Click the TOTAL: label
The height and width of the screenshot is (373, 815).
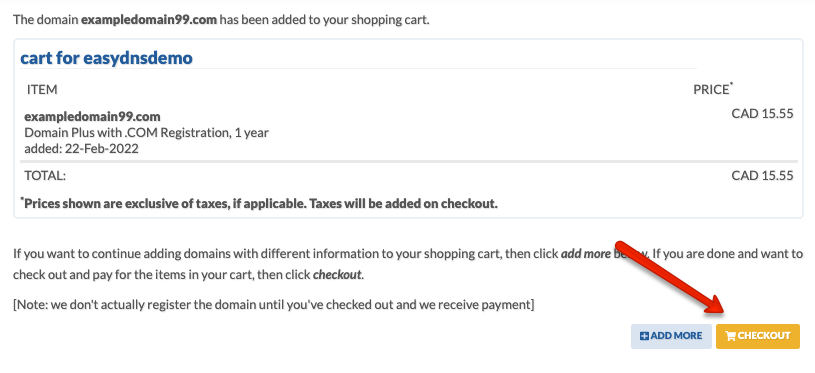[45, 176]
